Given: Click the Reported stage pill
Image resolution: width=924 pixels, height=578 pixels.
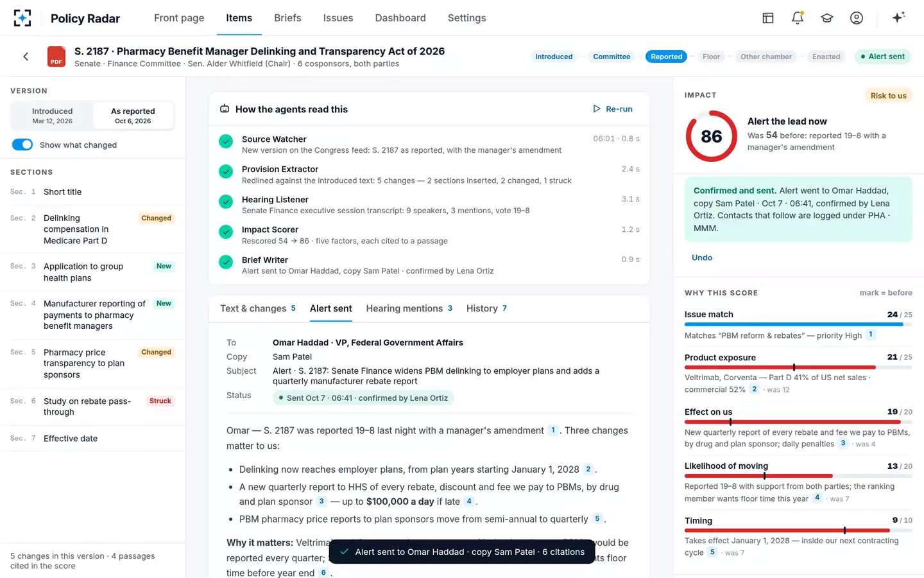Looking at the screenshot, I should 666,57.
